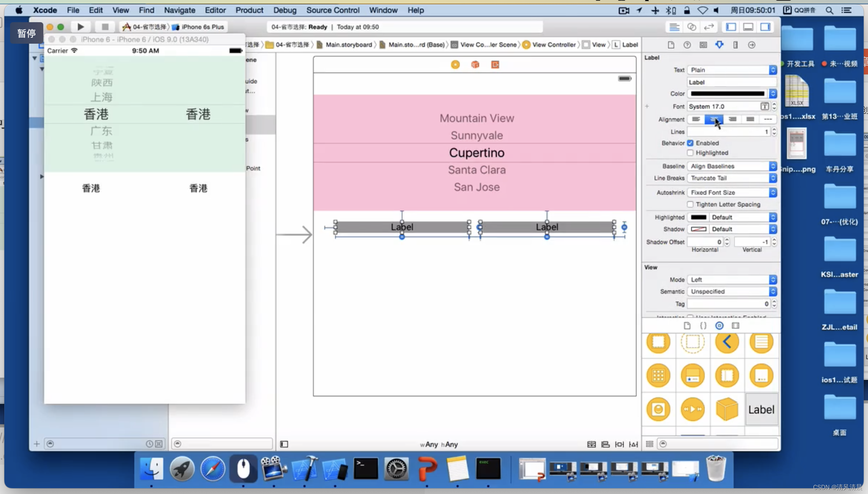
Task: Open the Align constraints button
Action: 605,444
